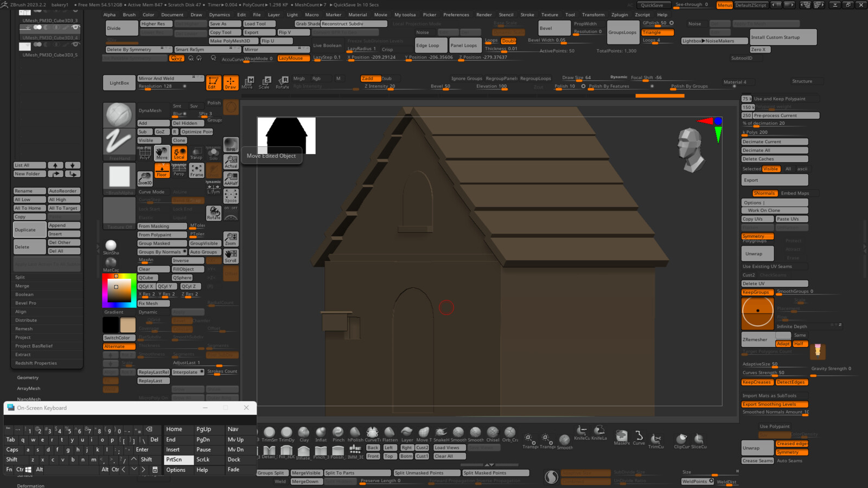
Task: Click the Zoom canvas icon
Action: pyautogui.click(x=231, y=239)
